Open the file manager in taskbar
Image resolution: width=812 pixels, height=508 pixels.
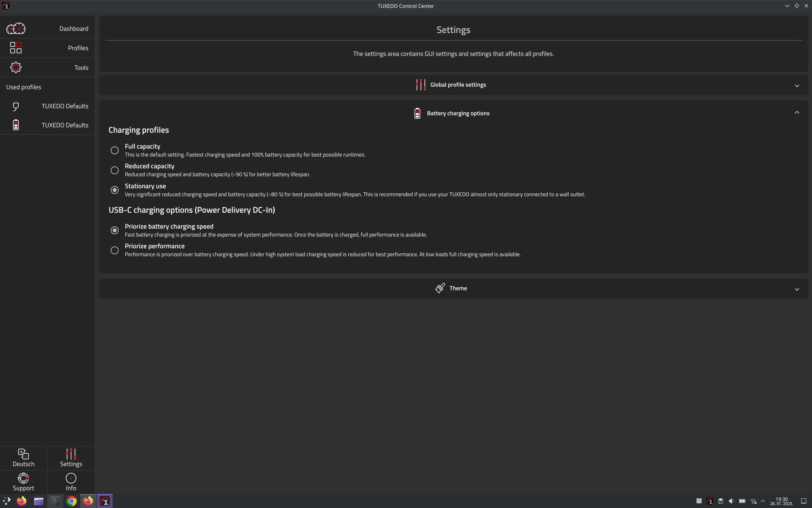pyautogui.click(x=39, y=501)
